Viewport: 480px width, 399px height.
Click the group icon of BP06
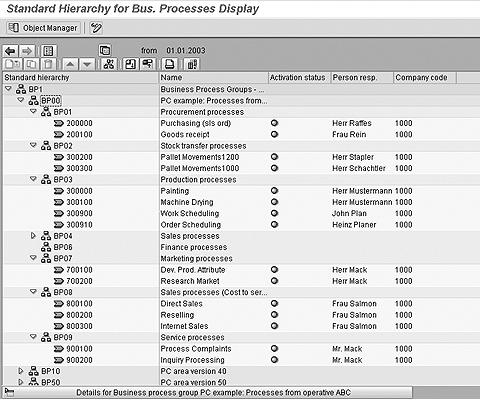(46, 247)
